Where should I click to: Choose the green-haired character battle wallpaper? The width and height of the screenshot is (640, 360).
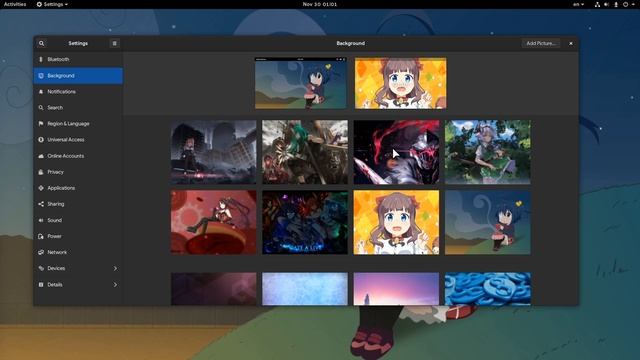(x=305, y=152)
